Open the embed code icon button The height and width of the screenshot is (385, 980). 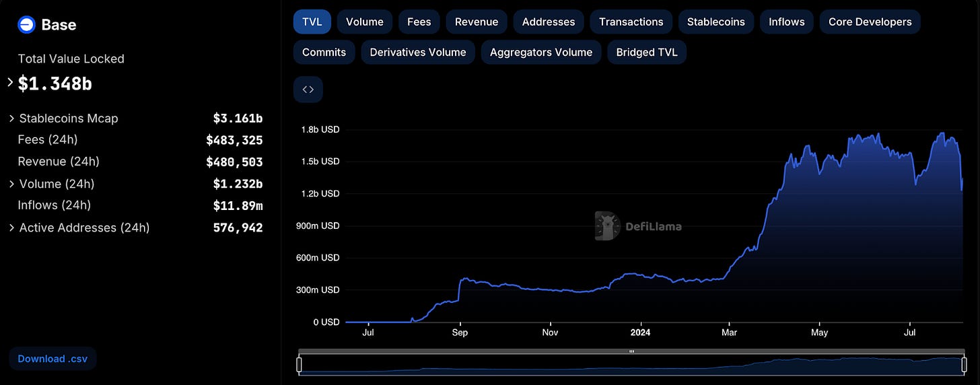[308, 90]
